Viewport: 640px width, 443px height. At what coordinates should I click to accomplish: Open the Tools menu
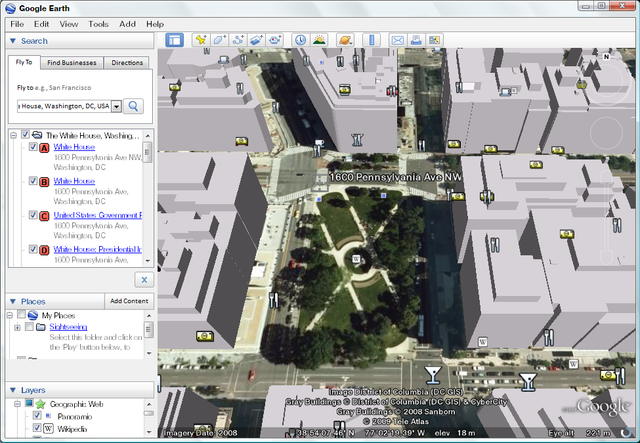(x=98, y=23)
